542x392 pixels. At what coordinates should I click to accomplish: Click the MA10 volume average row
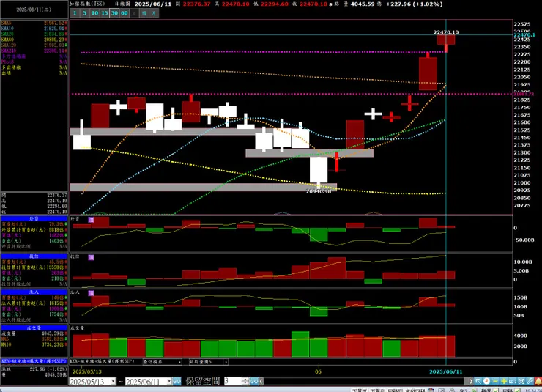pyautogui.click(x=34, y=344)
